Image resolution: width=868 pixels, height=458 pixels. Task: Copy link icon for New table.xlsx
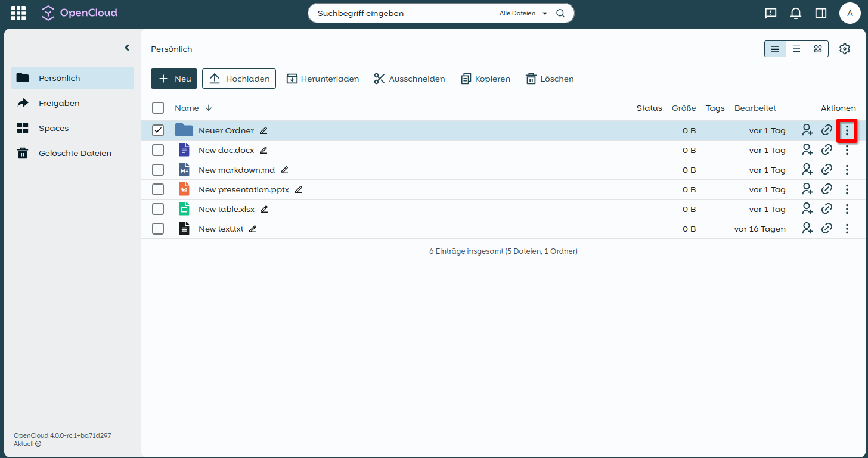click(x=826, y=209)
